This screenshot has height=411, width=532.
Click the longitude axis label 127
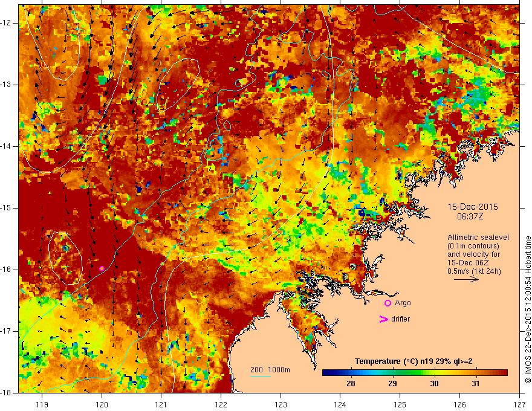click(x=519, y=404)
